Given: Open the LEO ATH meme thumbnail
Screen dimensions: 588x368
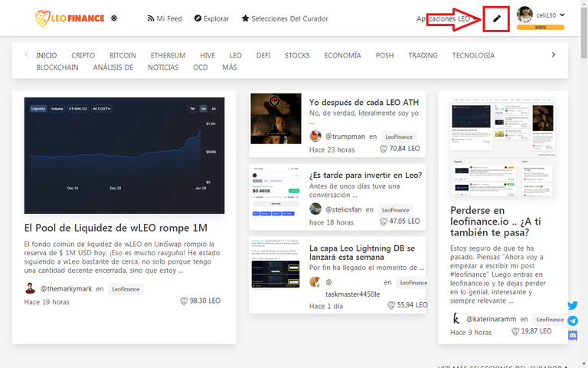Looking at the screenshot, I should coord(276,119).
